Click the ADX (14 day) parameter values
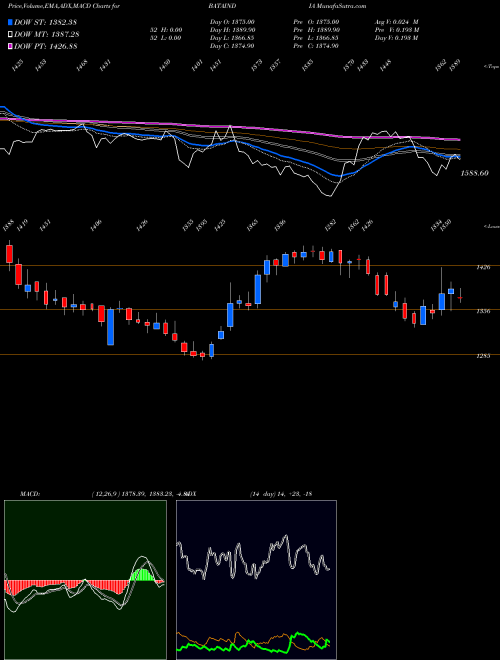 [280, 494]
